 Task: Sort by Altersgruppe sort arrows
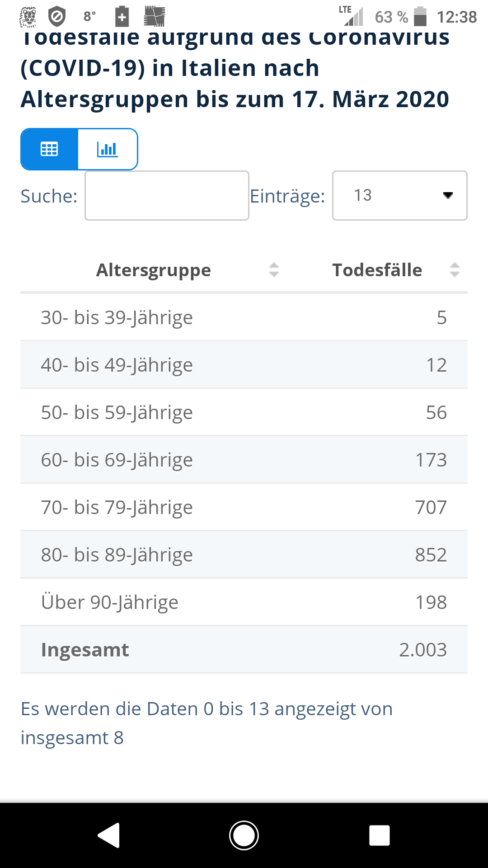coord(274,270)
